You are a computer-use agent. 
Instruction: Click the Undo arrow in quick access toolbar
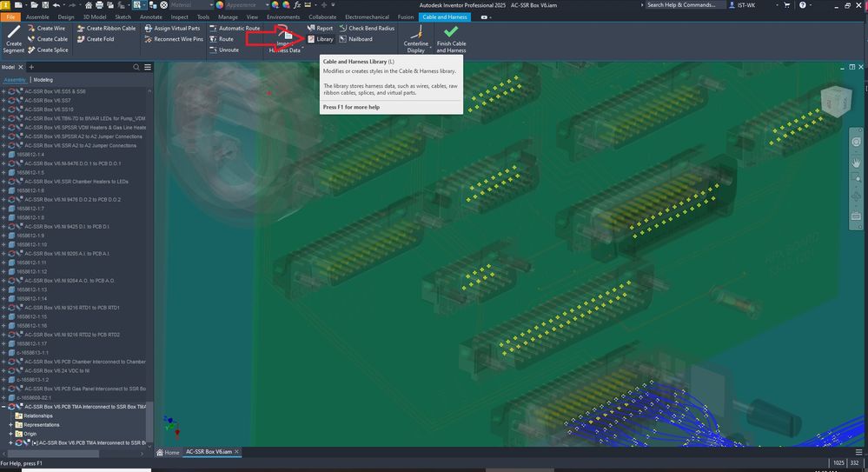(56, 5)
